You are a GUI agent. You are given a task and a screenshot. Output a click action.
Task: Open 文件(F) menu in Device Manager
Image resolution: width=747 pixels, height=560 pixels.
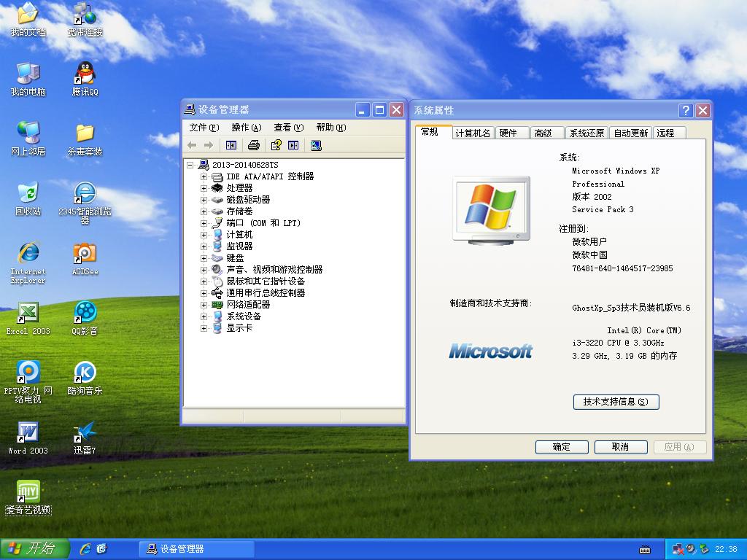coord(204,128)
